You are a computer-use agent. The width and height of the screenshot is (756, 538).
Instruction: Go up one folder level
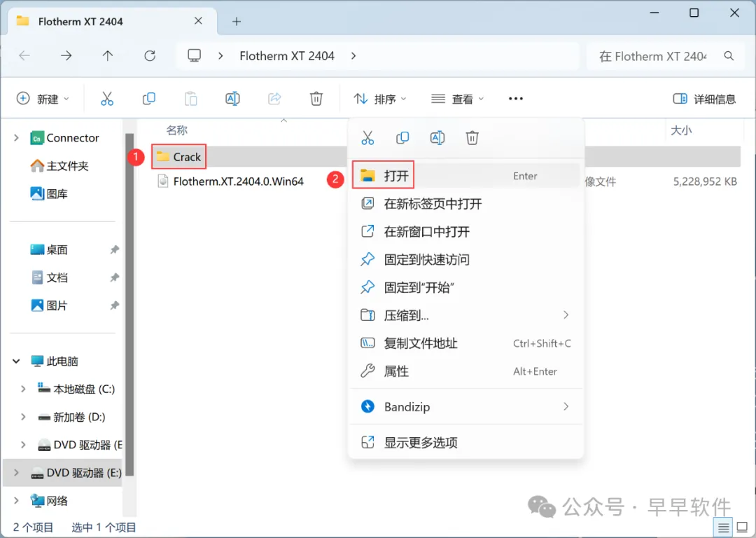click(x=108, y=56)
